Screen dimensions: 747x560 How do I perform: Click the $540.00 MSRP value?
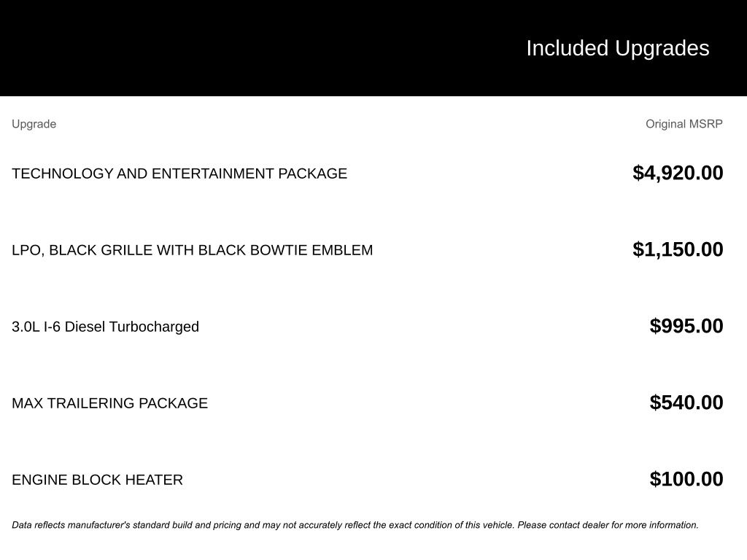tap(686, 402)
